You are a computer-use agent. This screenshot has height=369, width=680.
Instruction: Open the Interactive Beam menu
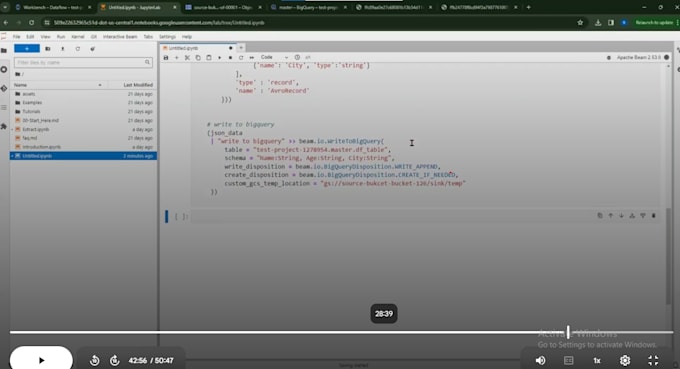[x=120, y=37]
